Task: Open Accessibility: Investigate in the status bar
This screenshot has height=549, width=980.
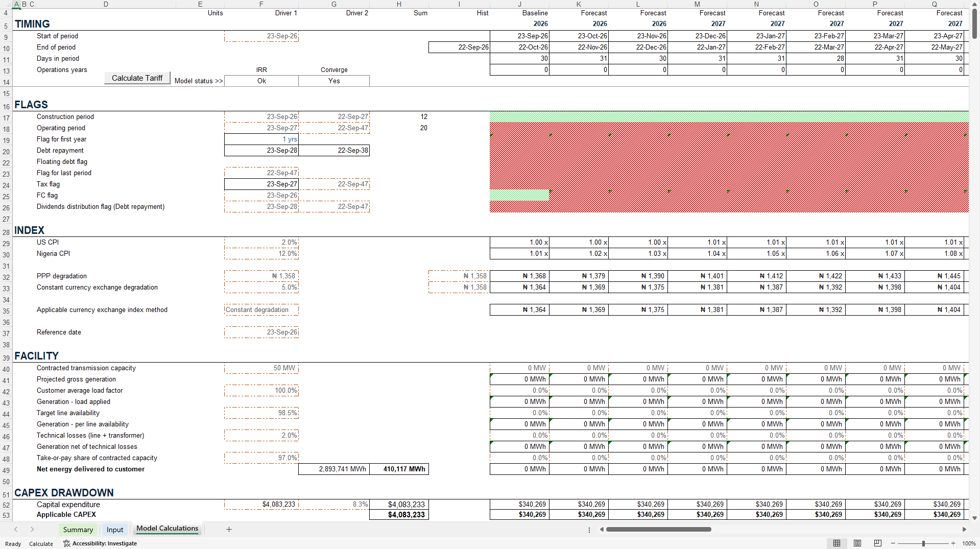Action: click(100, 543)
